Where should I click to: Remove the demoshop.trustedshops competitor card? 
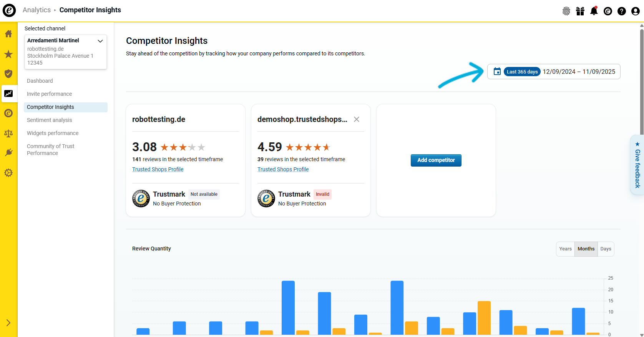click(x=357, y=119)
